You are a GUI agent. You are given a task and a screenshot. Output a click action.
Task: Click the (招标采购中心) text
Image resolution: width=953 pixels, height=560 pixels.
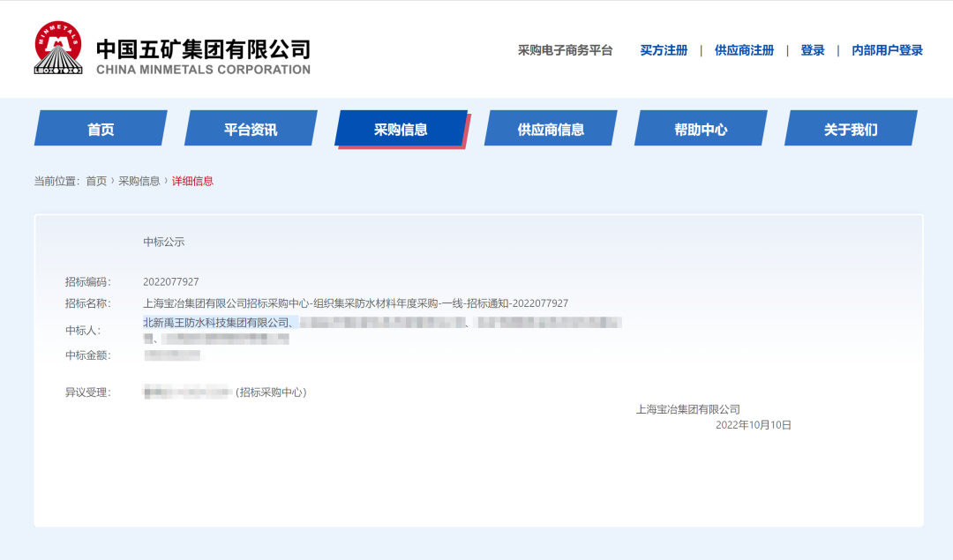click(x=271, y=392)
